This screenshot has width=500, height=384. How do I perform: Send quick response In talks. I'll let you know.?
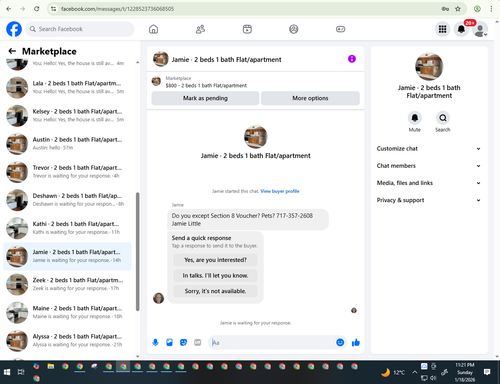pyautogui.click(x=215, y=276)
